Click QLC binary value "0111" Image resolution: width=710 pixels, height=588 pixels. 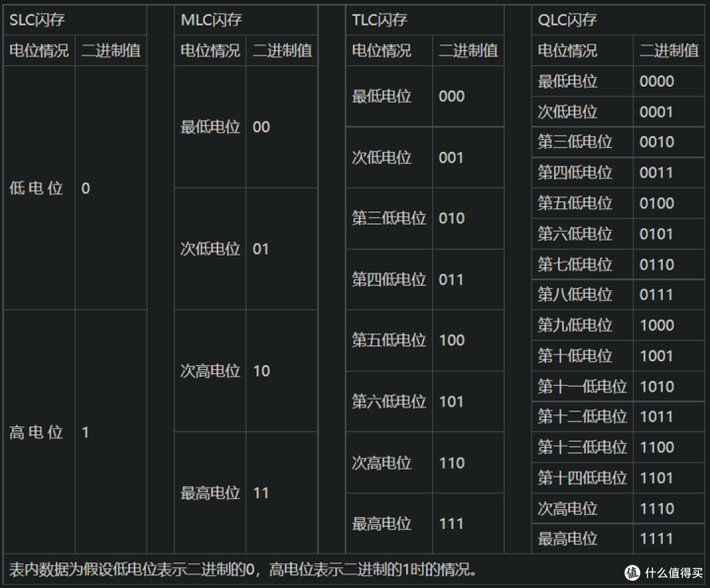tap(656, 295)
